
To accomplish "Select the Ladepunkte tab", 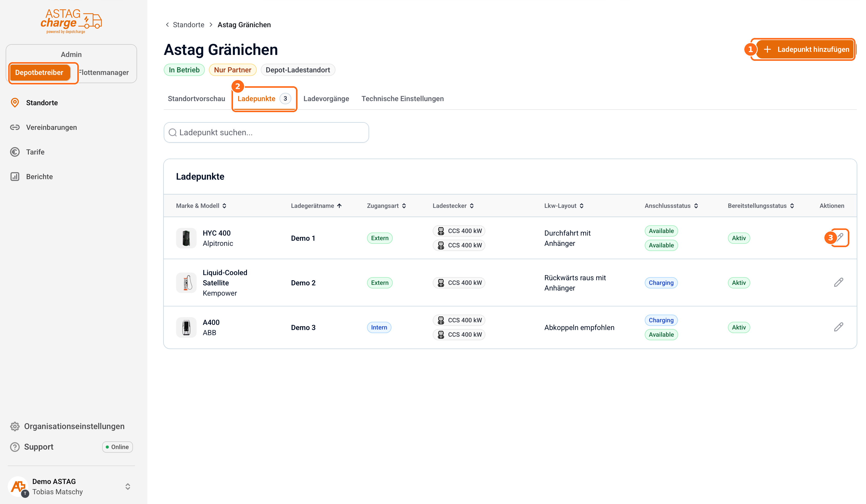I will point(264,99).
